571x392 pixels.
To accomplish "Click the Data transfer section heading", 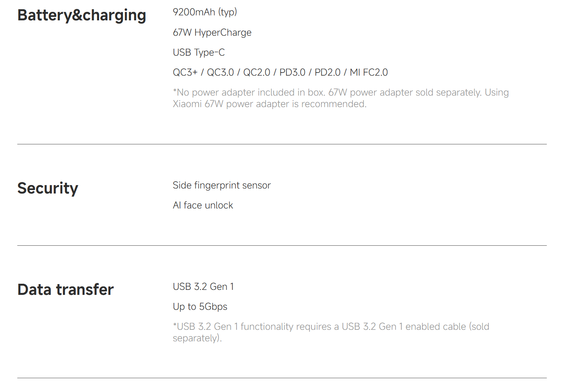I will [66, 289].
